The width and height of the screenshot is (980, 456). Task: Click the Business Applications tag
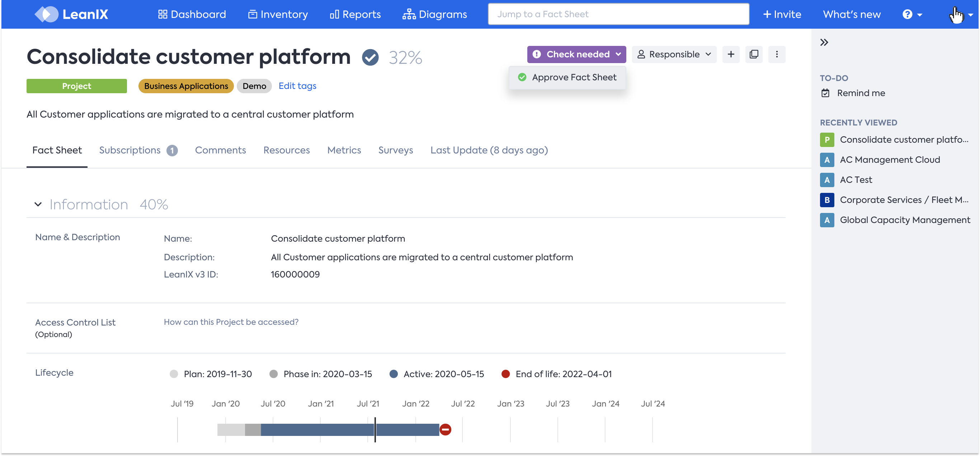point(186,86)
